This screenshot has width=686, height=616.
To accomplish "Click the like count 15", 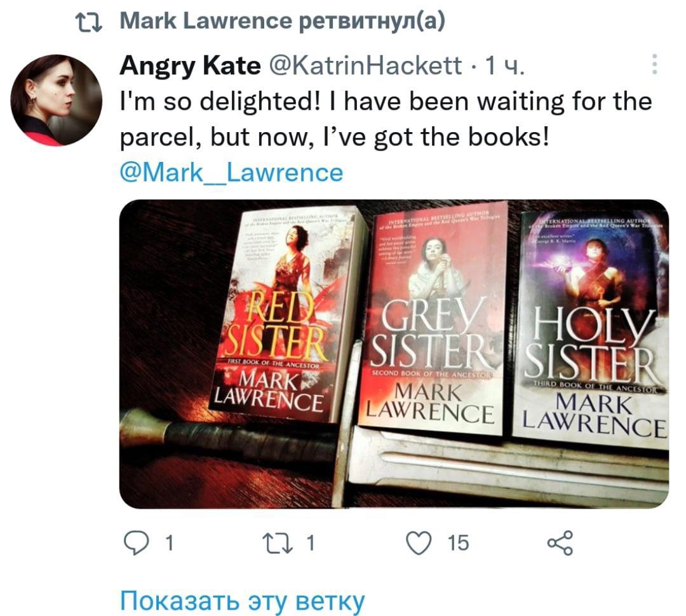I will [x=458, y=543].
